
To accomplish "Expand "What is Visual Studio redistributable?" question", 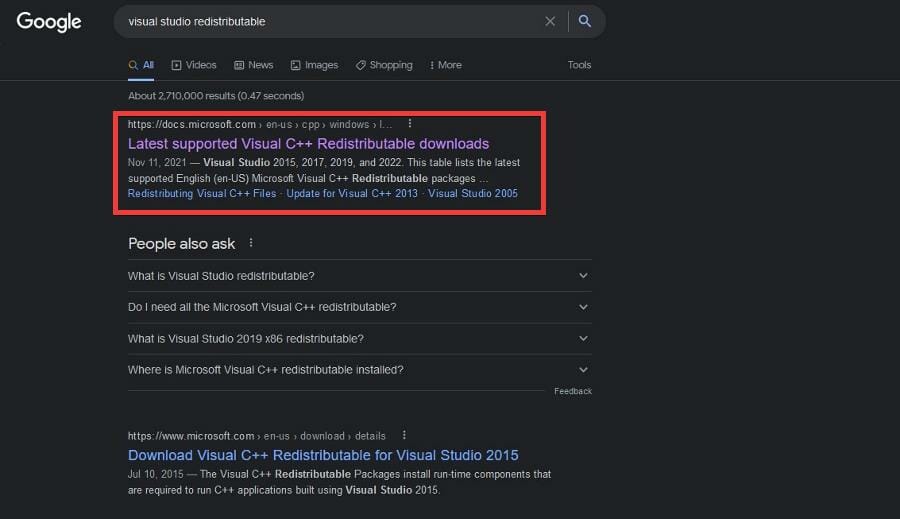I will pos(584,276).
